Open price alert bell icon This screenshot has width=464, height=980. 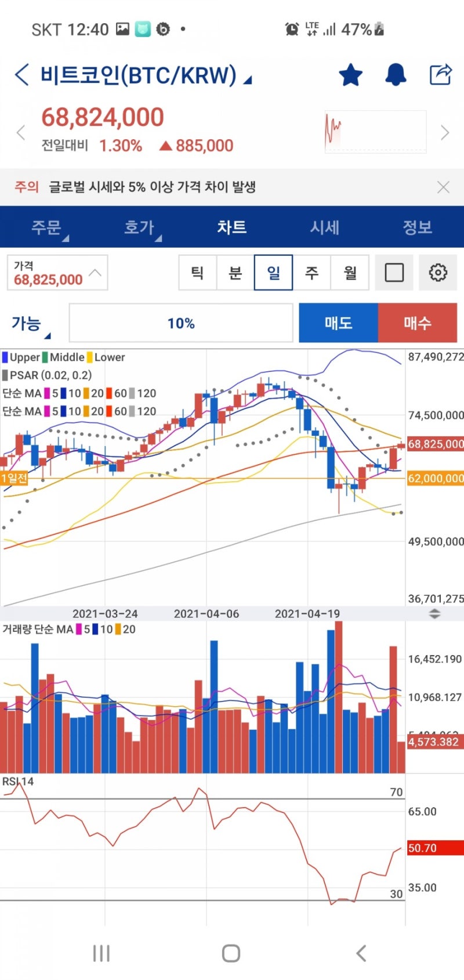pos(396,75)
